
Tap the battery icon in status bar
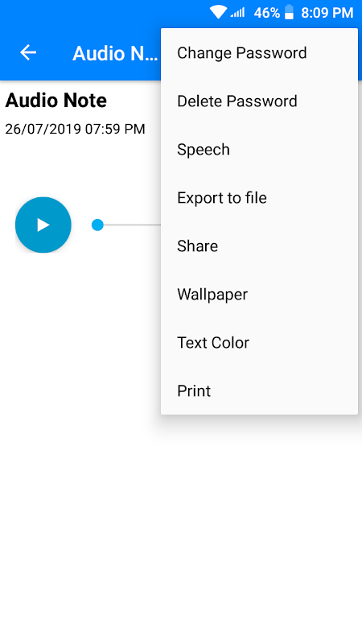tap(290, 12)
